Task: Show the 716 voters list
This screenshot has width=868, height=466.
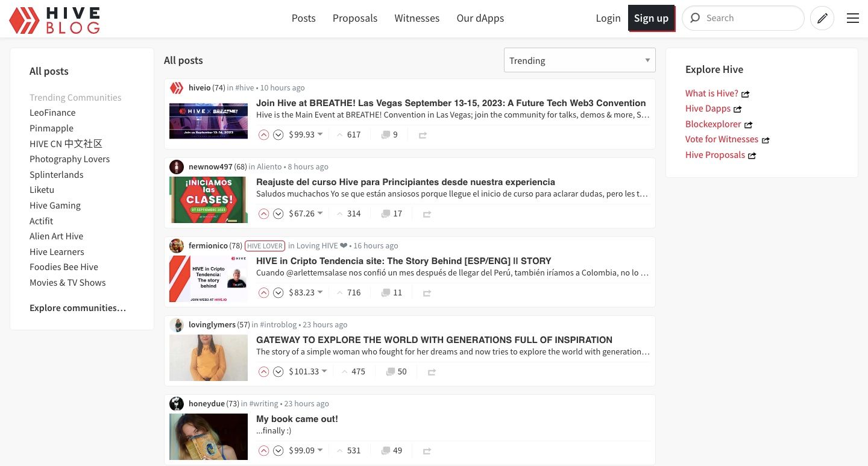Action: pos(349,292)
